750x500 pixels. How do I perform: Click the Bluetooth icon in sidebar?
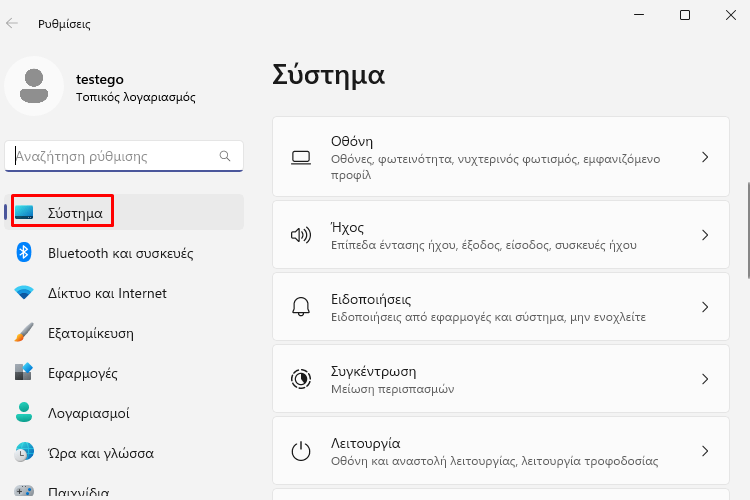click(23, 252)
